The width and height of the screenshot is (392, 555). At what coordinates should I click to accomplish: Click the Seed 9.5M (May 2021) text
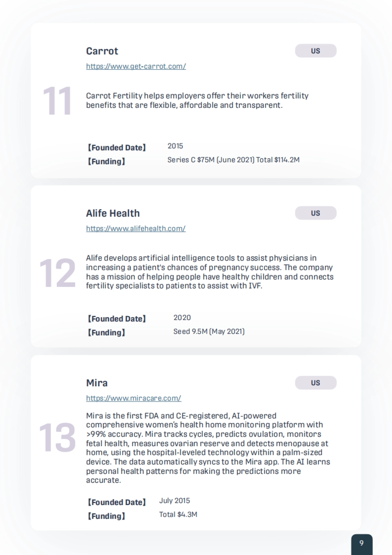(209, 331)
